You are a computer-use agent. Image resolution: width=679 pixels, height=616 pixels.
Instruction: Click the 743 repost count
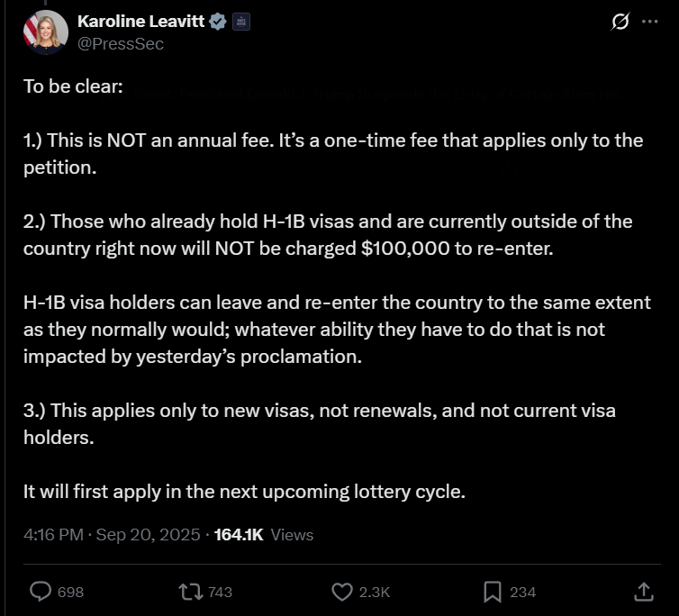pos(220,592)
